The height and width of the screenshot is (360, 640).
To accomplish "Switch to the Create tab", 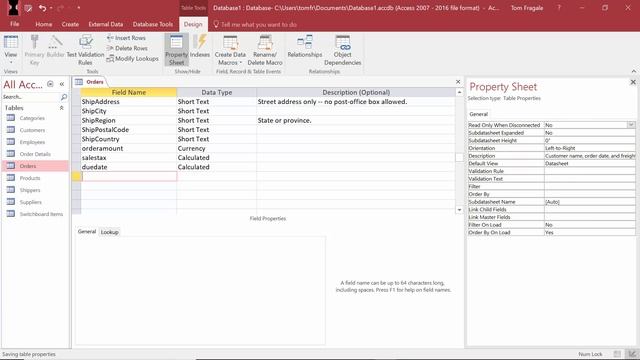I will click(70, 24).
